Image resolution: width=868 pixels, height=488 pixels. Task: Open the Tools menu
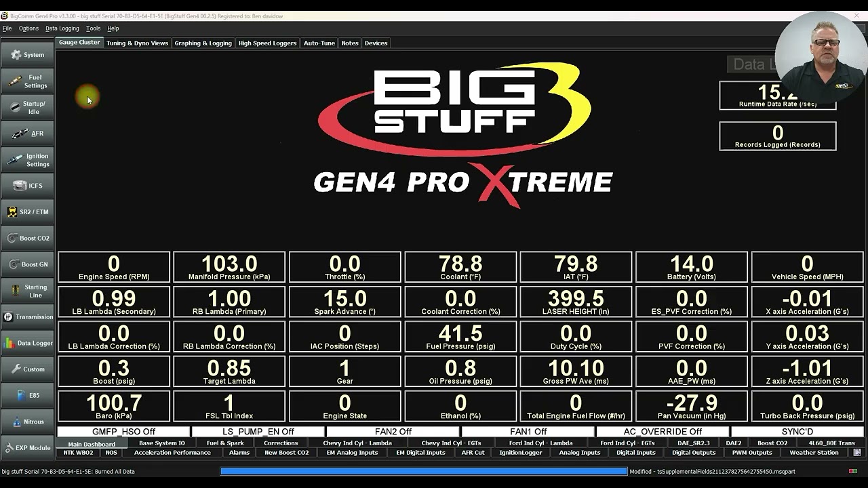(x=94, y=28)
